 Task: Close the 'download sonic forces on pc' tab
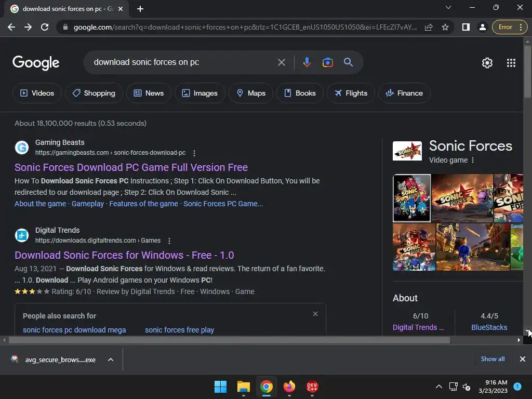point(121,9)
